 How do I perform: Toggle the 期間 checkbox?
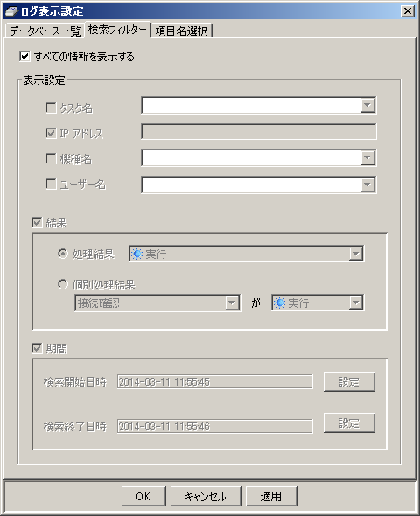click(37, 348)
